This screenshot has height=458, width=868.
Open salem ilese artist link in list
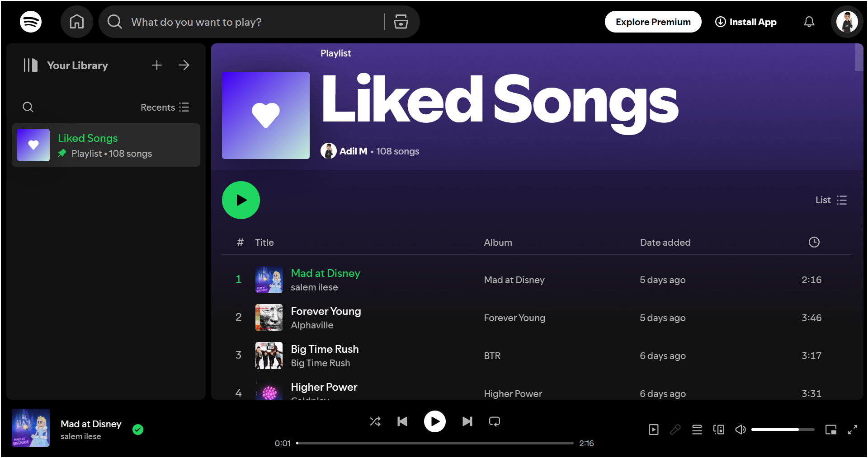pyautogui.click(x=314, y=287)
